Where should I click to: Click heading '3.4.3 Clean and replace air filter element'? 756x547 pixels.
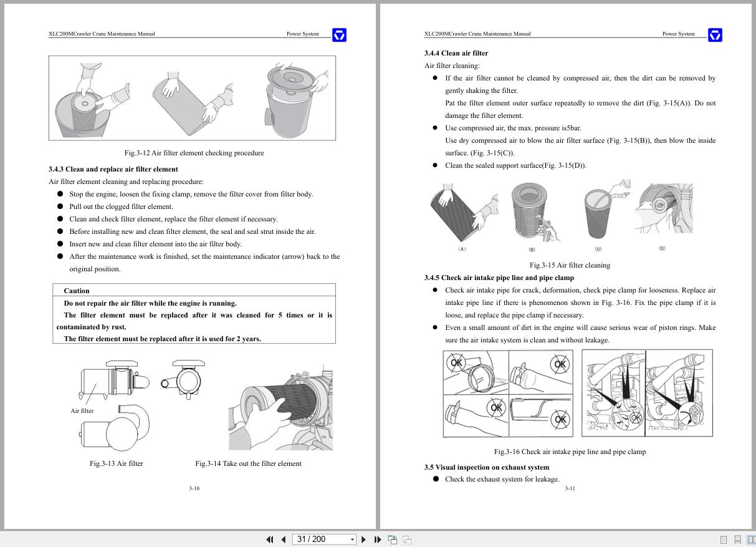113,169
